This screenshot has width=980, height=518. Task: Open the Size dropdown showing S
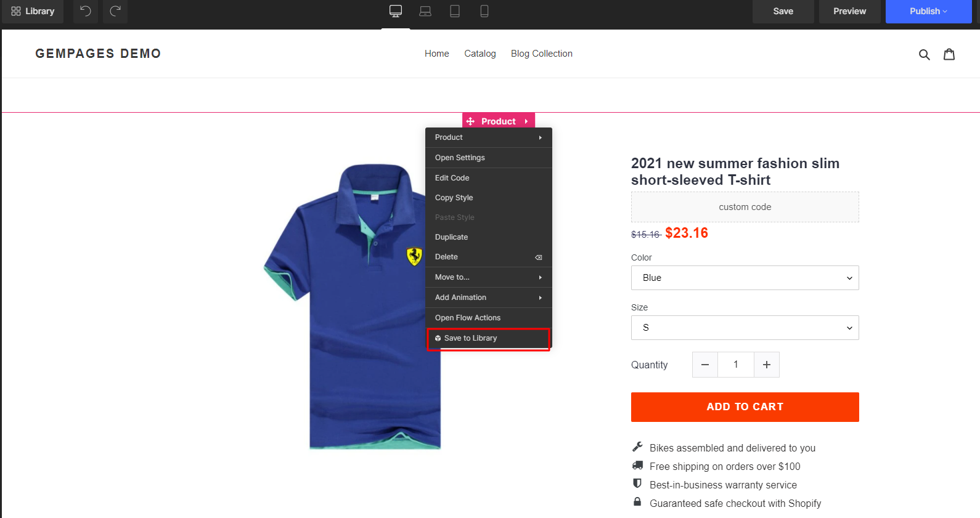[x=745, y=328]
